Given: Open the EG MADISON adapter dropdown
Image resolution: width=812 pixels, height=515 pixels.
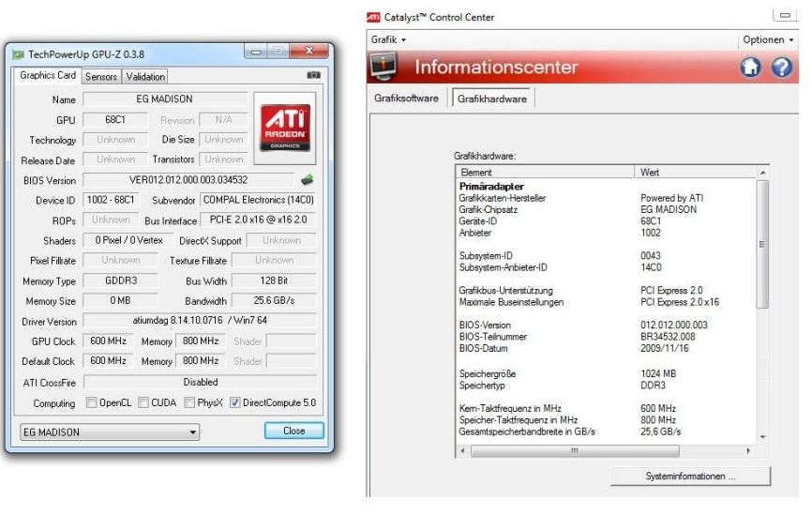Looking at the screenshot, I should [110, 432].
